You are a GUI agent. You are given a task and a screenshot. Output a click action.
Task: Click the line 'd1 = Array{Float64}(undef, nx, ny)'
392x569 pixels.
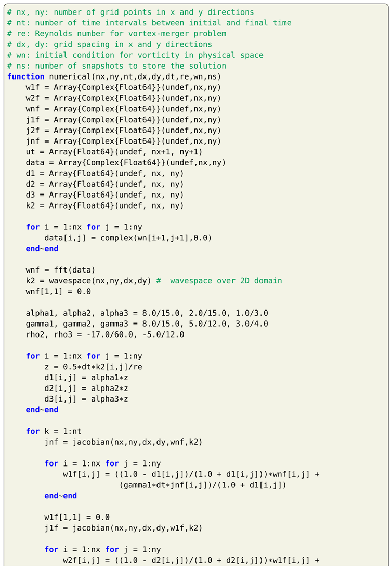click(x=105, y=174)
